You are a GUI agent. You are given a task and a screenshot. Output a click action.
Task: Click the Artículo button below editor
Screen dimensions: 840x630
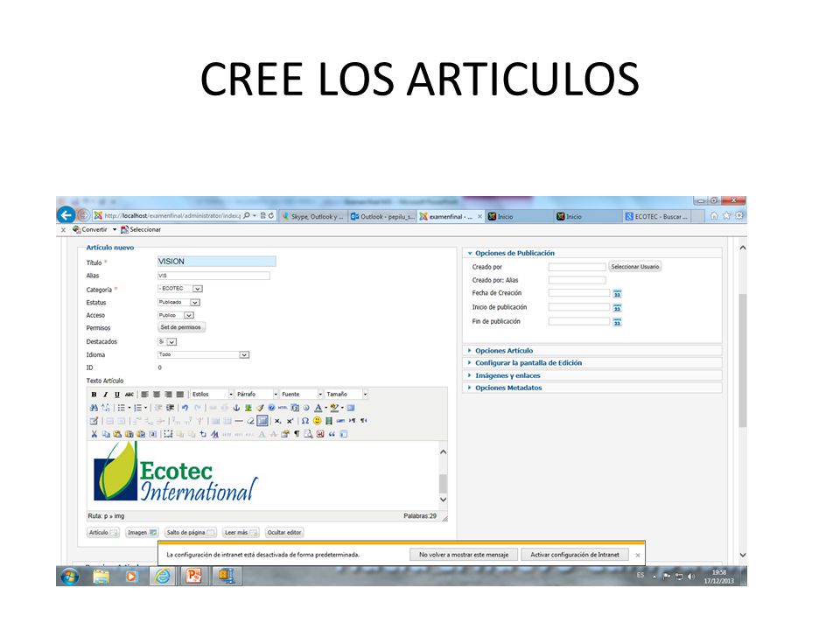(x=103, y=533)
